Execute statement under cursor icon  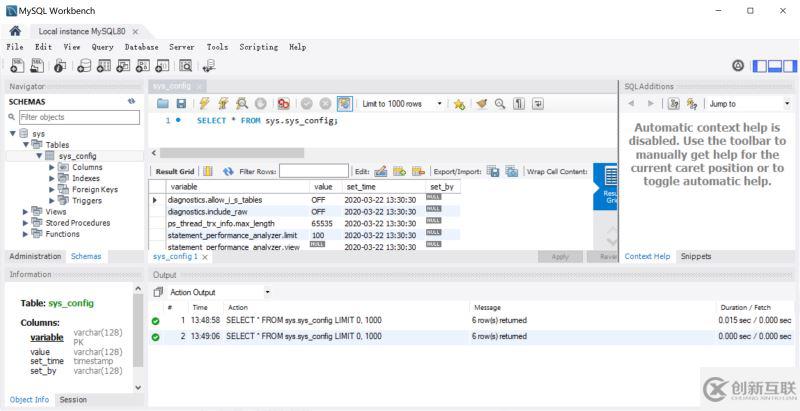pos(223,104)
